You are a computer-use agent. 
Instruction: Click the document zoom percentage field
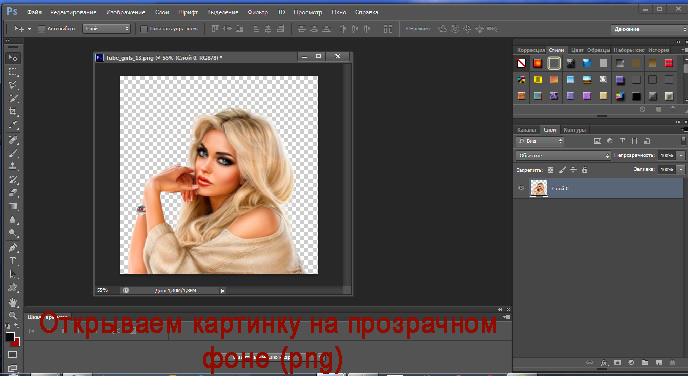click(103, 290)
